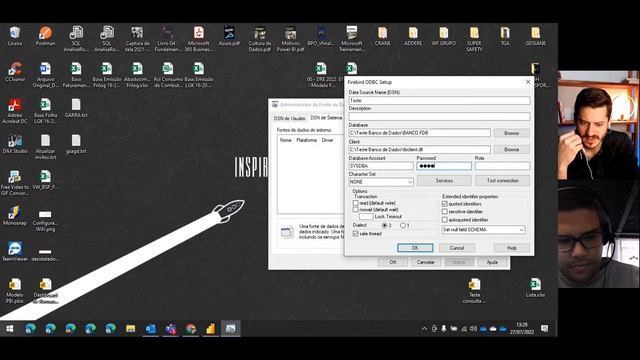This screenshot has height=360, width=640.
Task: Launch the TeamViewer desktop shortcut
Action: 15,251
